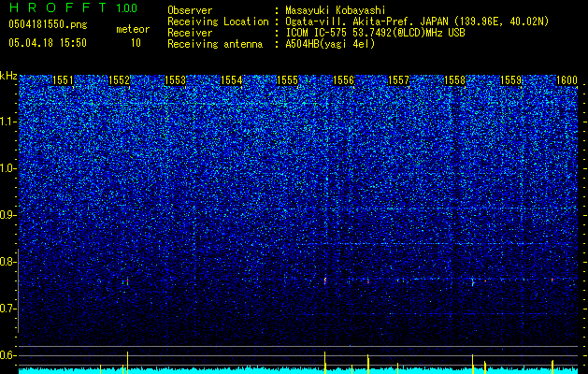Click the red meteor echo near 1552
The image size is (588, 374).
tap(127, 280)
